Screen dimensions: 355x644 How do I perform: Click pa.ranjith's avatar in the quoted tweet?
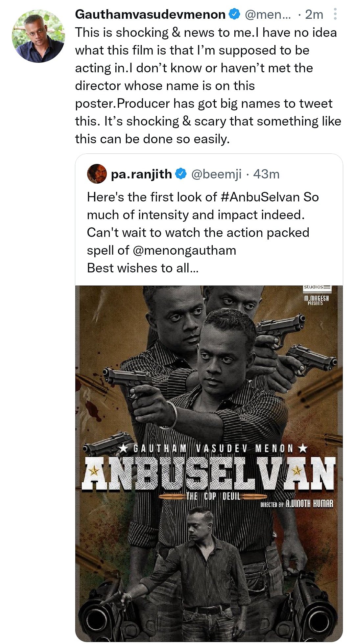[x=97, y=174]
